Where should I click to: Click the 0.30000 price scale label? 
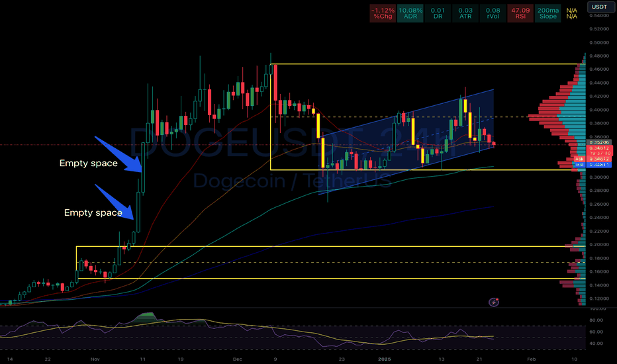click(599, 177)
